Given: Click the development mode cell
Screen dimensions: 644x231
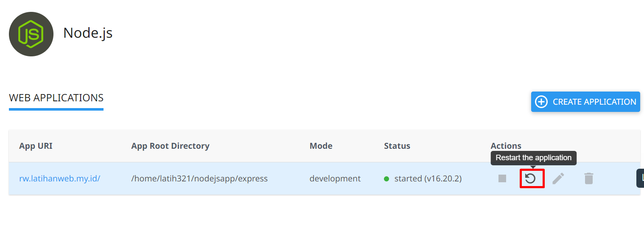Looking at the screenshot, I should (335, 178).
